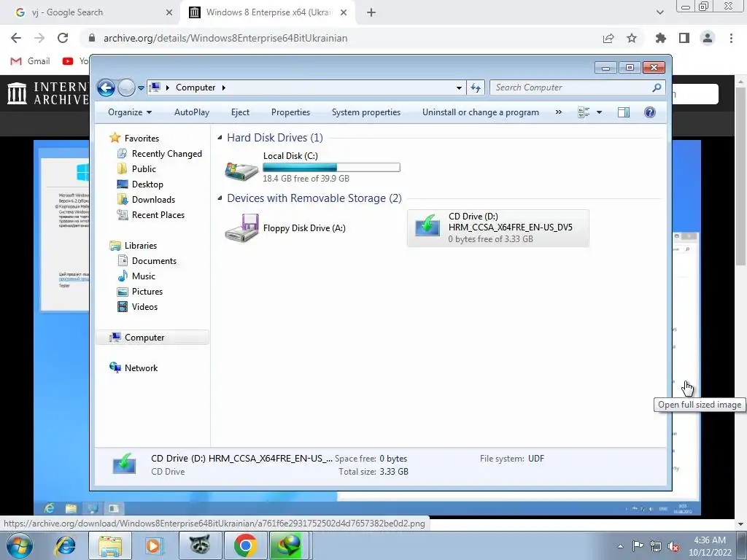
Task: Open Chrome three-dot menu
Action: 731,38
